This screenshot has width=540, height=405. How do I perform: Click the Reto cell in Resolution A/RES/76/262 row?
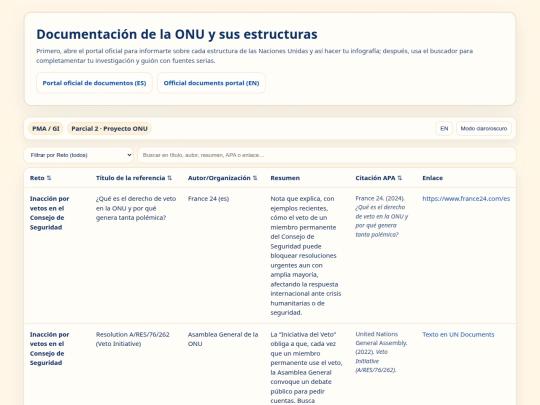(49, 349)
